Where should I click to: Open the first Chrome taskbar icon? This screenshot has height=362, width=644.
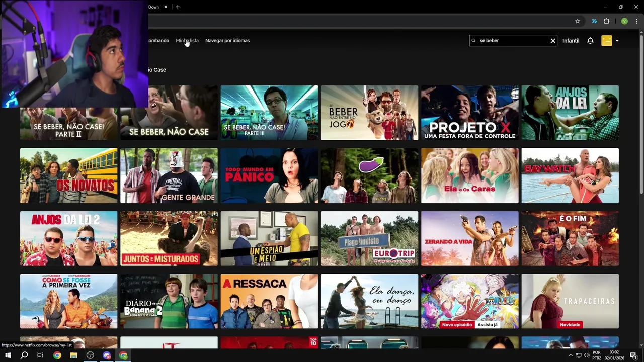[57, 355]
